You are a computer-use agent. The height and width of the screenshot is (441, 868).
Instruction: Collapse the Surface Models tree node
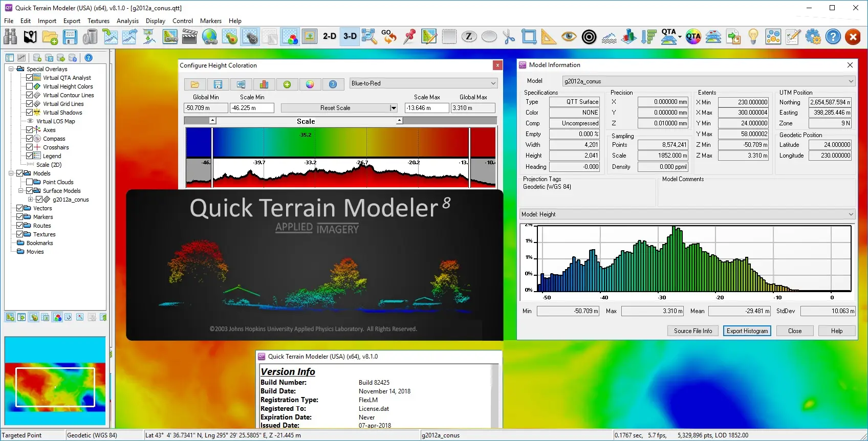click(x=21, y=191)
